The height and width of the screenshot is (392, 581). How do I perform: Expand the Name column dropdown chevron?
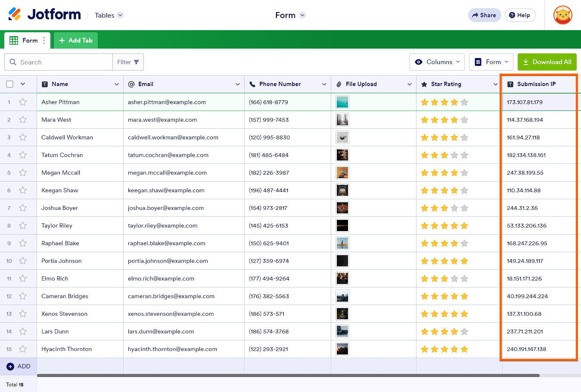[116, 84]
